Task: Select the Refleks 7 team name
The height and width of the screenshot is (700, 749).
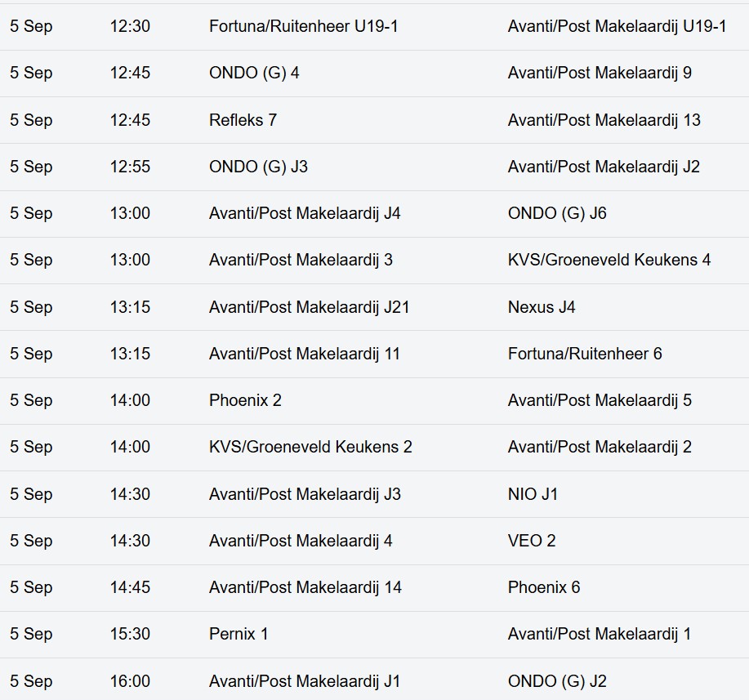Action: [x=243, y=120]
